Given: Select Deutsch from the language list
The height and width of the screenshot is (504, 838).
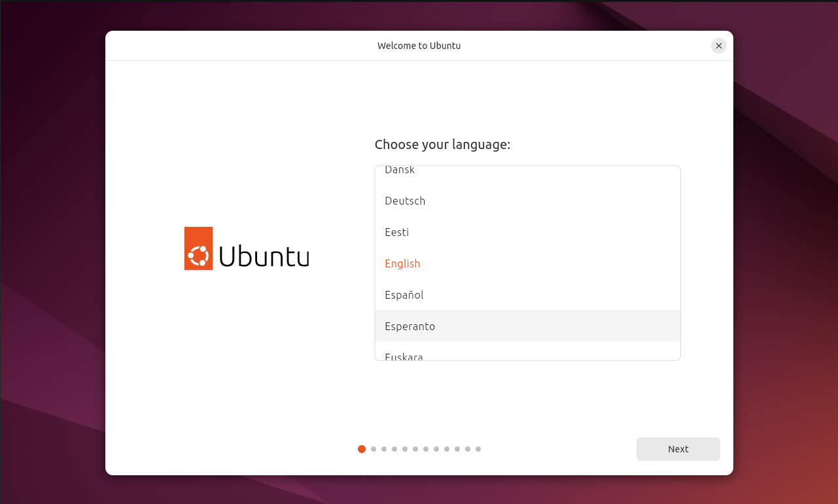Looking at the screenshot, I should click(405, 201).
